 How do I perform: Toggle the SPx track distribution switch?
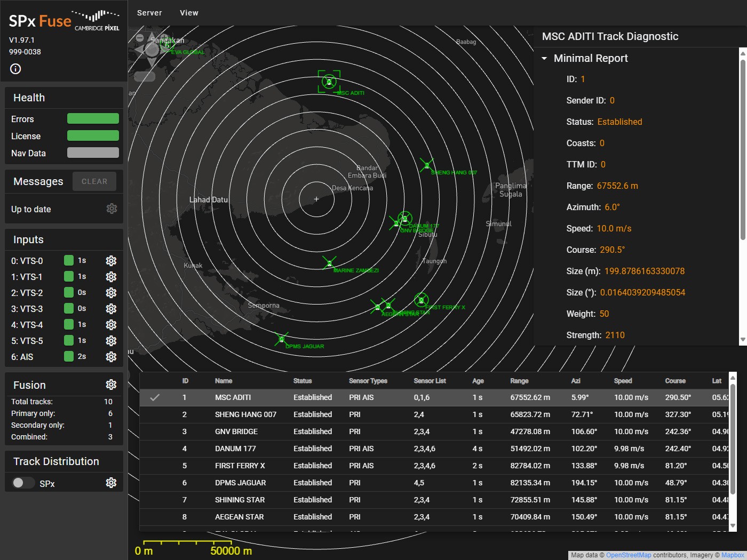coord(23,483)
